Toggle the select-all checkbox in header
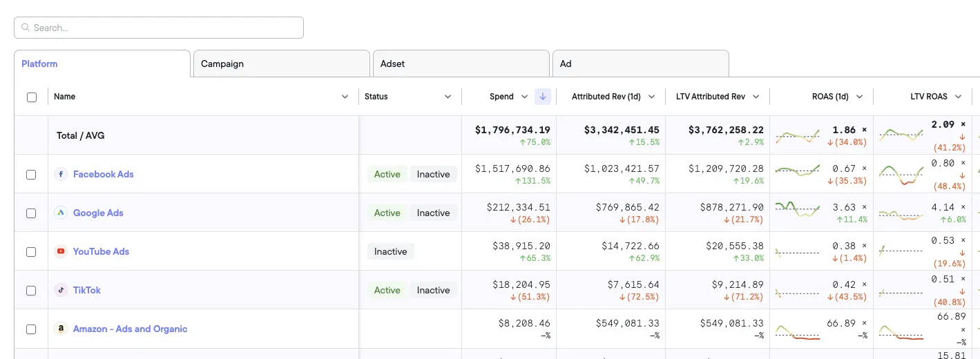 point(31,97)
